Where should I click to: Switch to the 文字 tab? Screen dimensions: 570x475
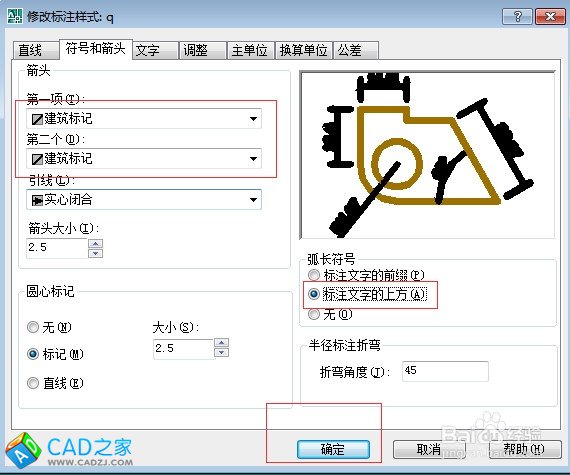[155, 50]
